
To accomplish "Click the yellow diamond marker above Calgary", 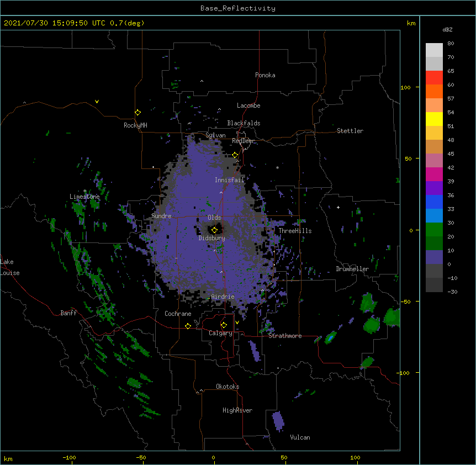I will [224, 325].
